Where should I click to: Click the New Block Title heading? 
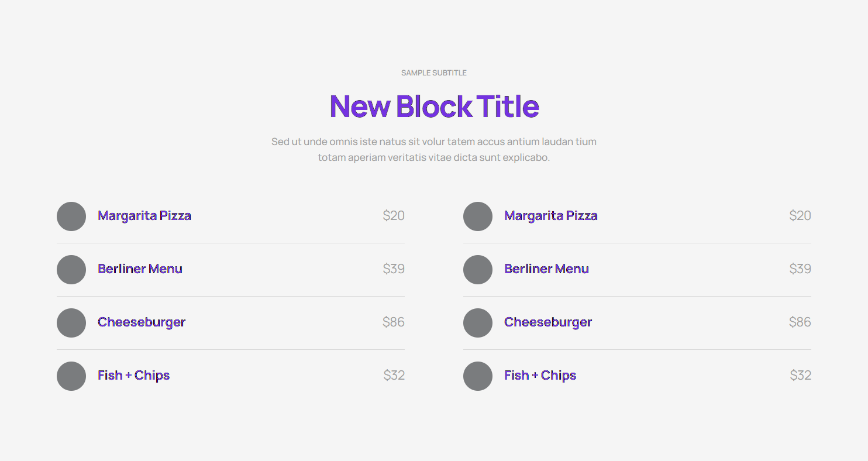point(434,106)
